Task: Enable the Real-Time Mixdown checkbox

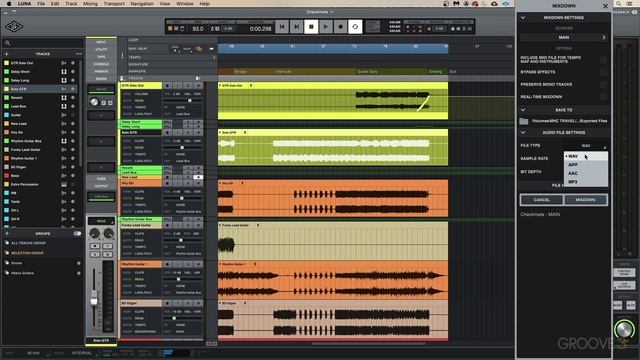Action: [603, 97]
